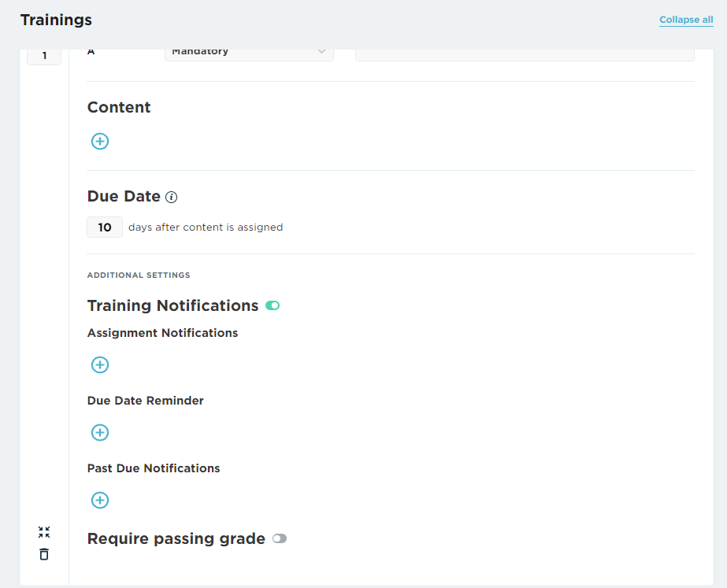Click the chevron arrow in Mandatory field
Viewport: 727px width, 588px height.
(321, 51)
